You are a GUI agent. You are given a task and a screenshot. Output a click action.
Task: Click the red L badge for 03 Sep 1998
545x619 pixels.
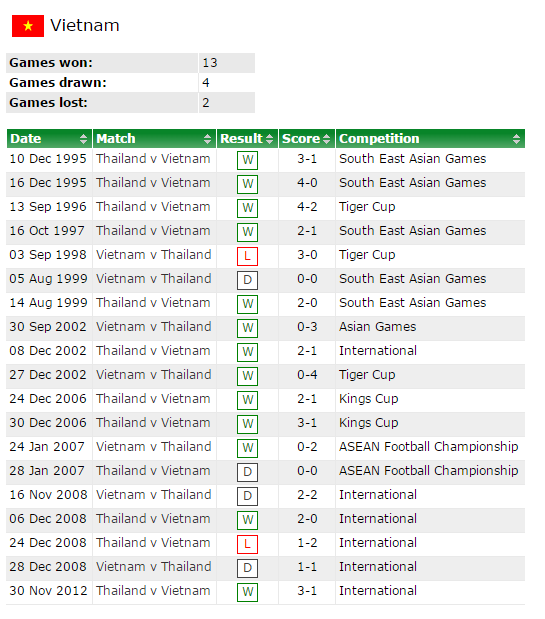247,256
